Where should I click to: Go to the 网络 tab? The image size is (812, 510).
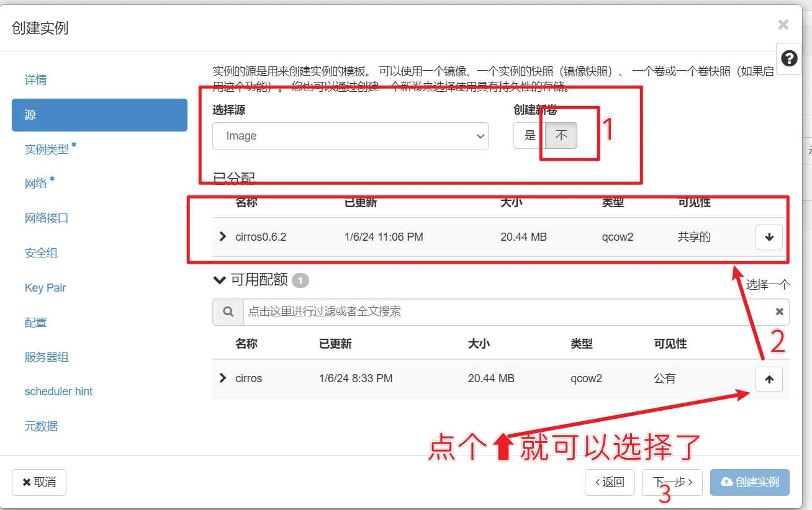[x=36, y=184]
